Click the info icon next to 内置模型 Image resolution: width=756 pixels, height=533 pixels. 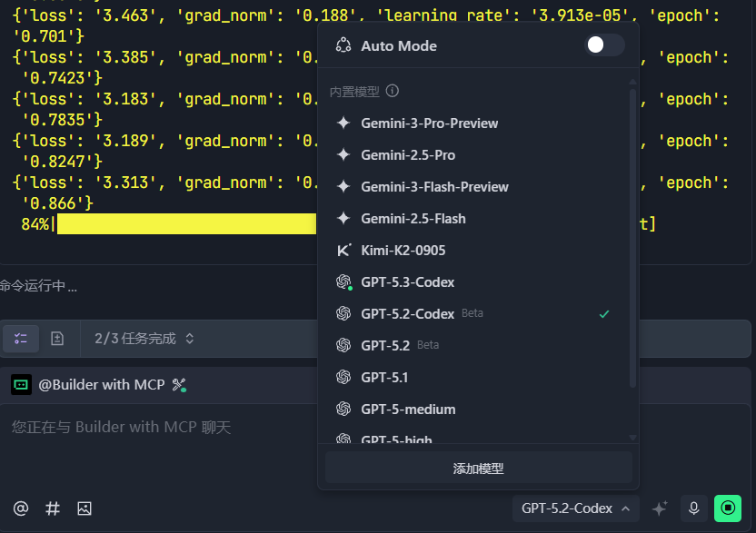[x=392, y=90]
